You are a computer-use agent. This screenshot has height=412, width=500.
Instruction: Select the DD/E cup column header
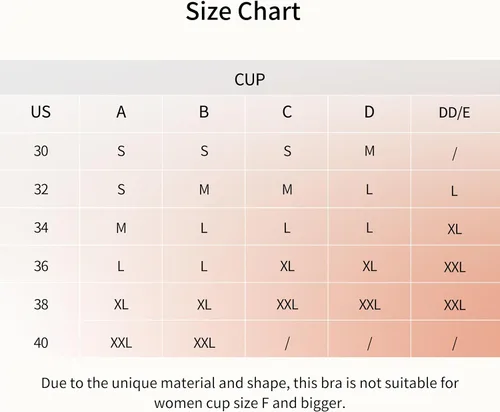click(x=454, y=113)
